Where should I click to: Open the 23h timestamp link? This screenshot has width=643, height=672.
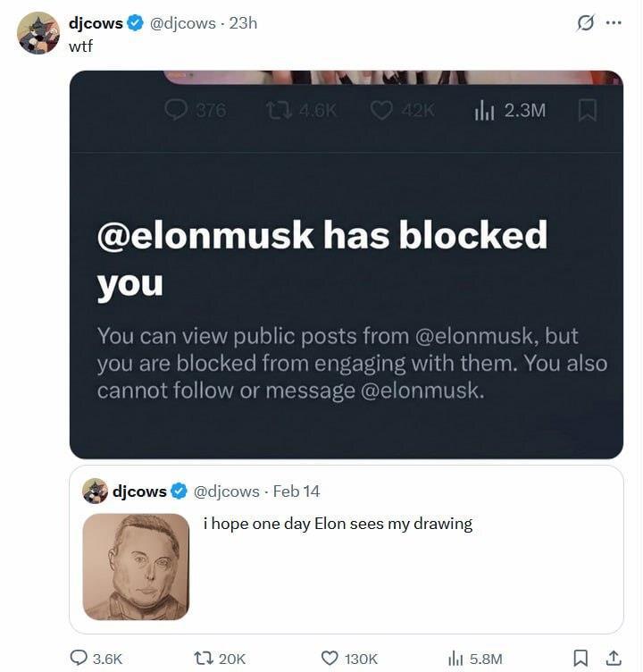coord(243,23)
